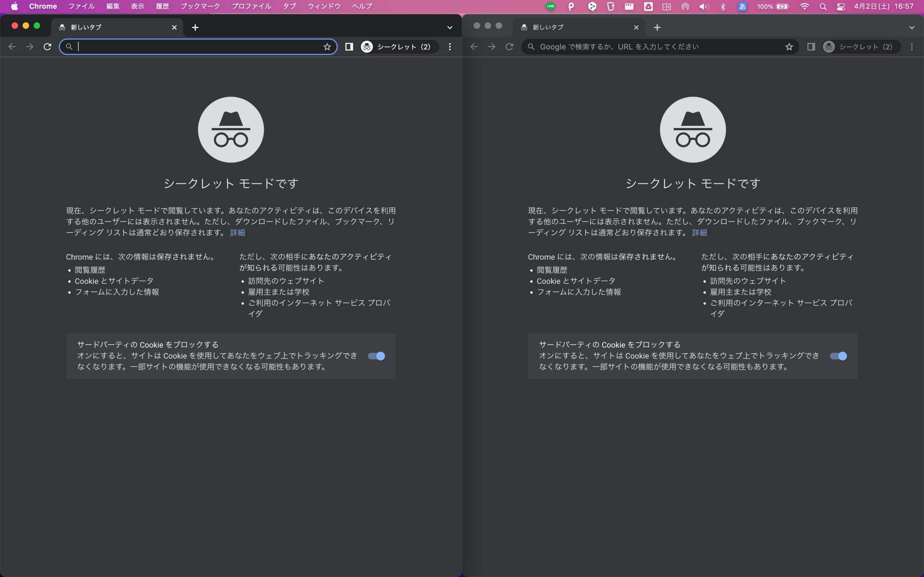The height and width of the screenshot is (577, 924).
Task: Click the address bar in the right window
Action: pyautogui.click(x=649, y=47)
